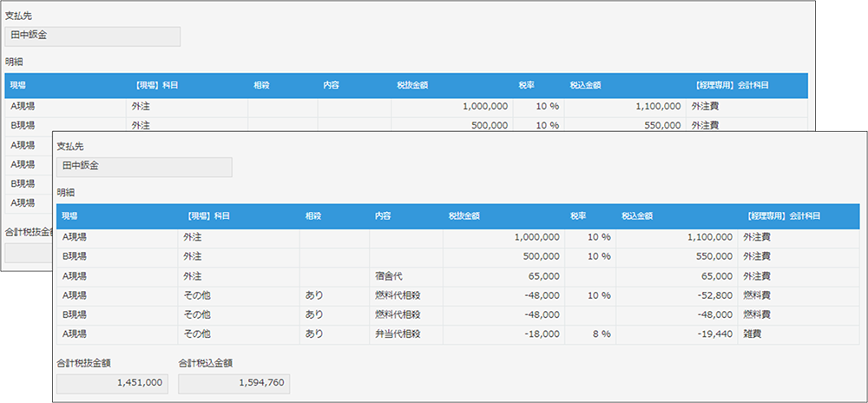This screenshot has height=403, width=868.
Task: Click the 合計税込金額 field showing 1,594,760
Action: coord(233,384)
